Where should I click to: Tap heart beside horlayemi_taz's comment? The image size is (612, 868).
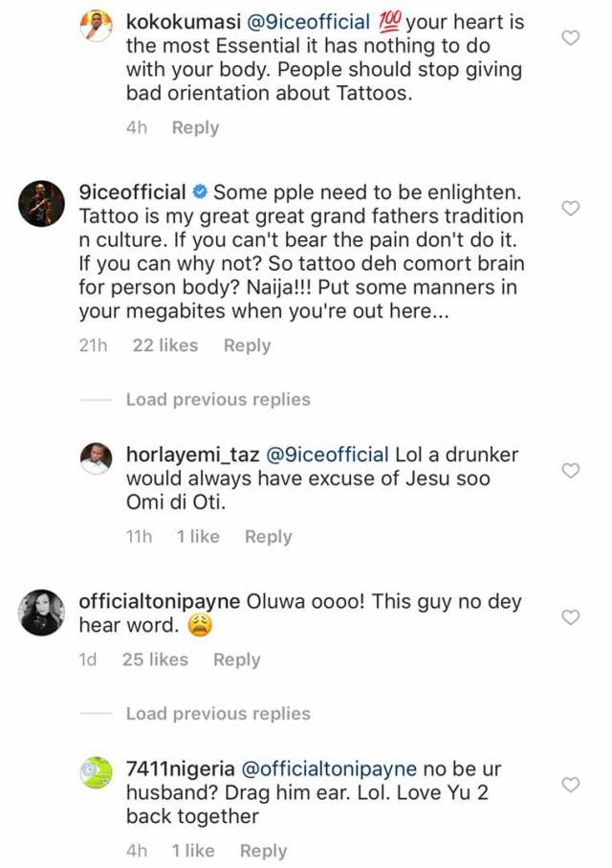570,470
